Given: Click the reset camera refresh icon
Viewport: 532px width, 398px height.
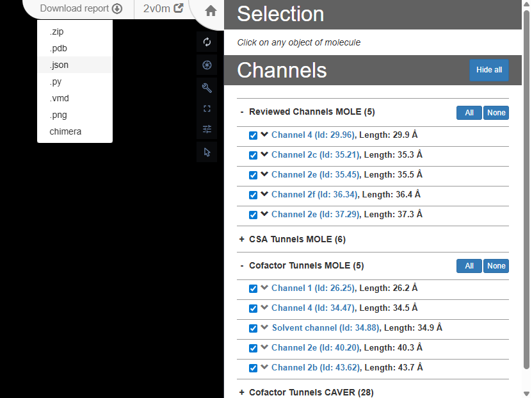Looking at the screenshot, I should point(207,42).
